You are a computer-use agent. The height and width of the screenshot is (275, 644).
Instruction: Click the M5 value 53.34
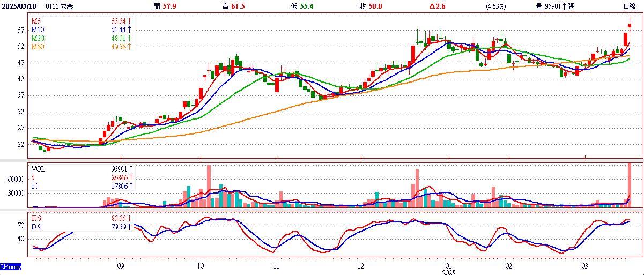tap(118, 20)
